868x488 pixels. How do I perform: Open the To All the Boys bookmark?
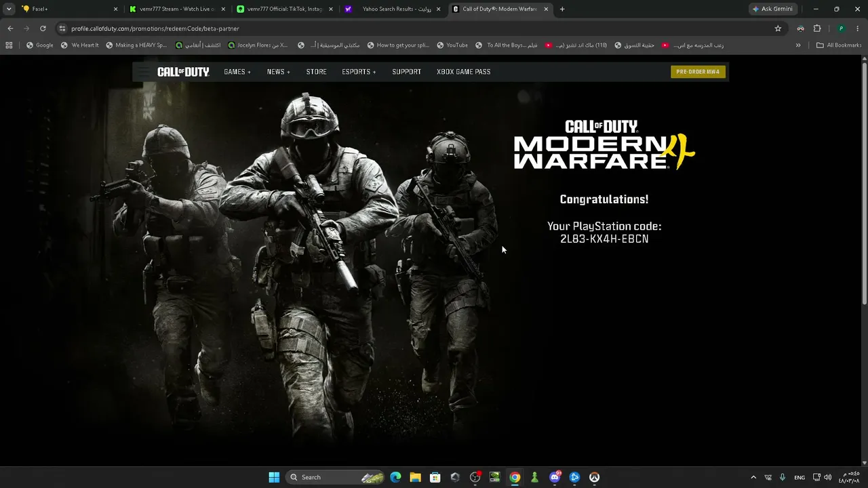507,45
